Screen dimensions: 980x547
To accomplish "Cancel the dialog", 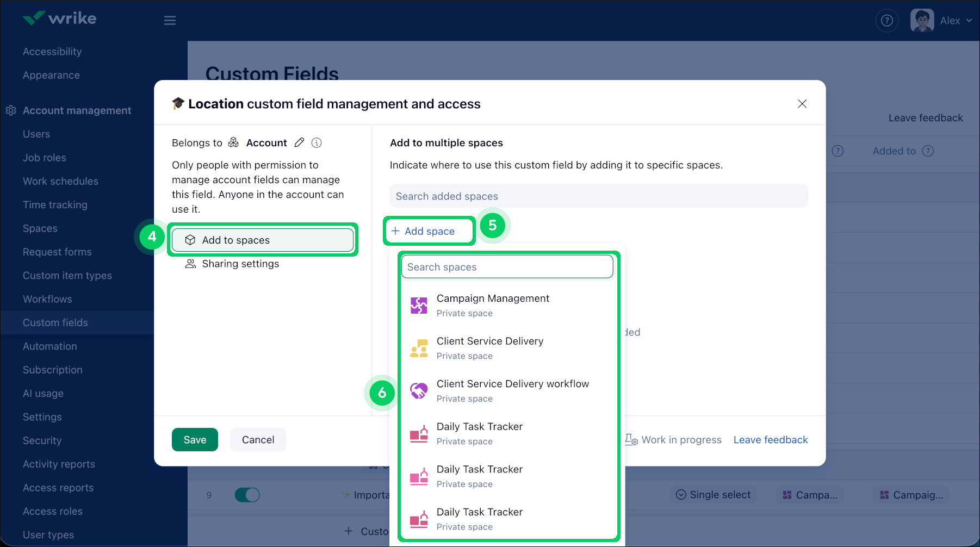I will [258, 440].
